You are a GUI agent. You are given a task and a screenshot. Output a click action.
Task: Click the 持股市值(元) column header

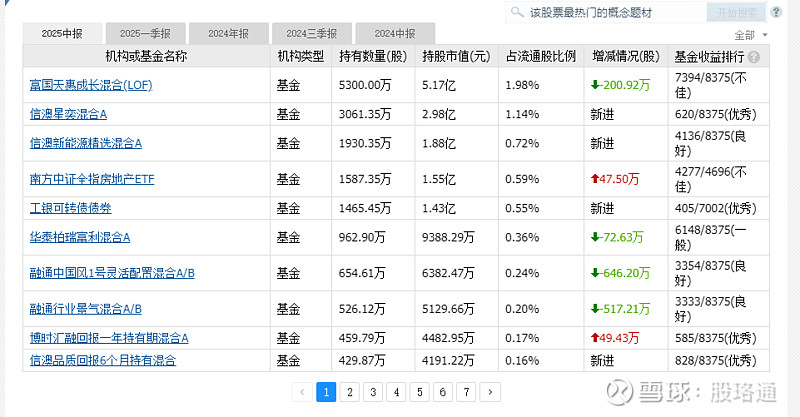point(456,56)
